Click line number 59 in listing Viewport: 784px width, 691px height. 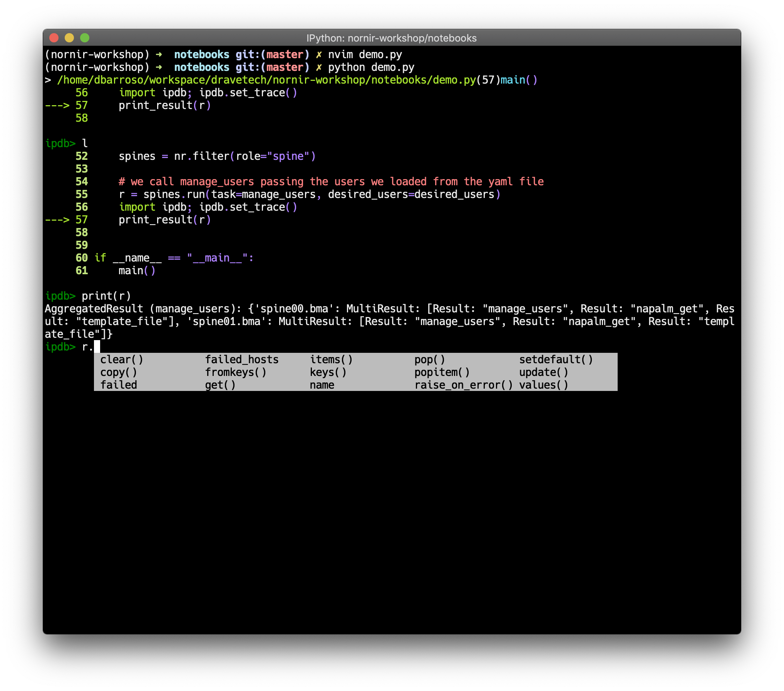[x=82, y=245]
